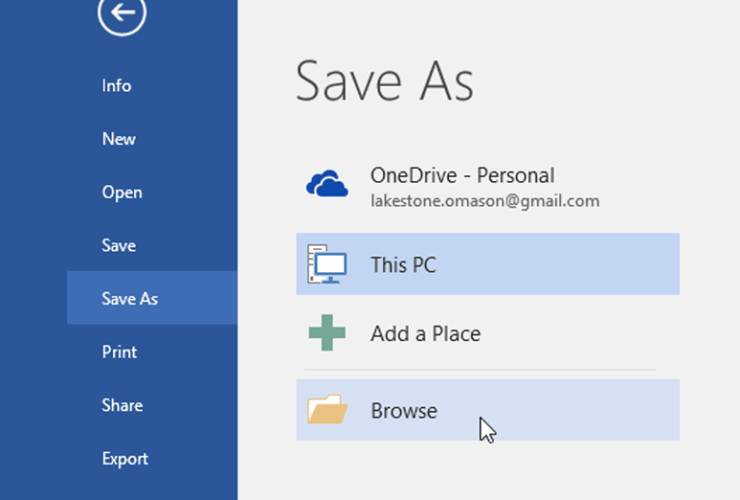Image resolution: width=740 pixels, height=500 pixels.
Task: Click the This PC computer icon
Action: click(327, 264)
